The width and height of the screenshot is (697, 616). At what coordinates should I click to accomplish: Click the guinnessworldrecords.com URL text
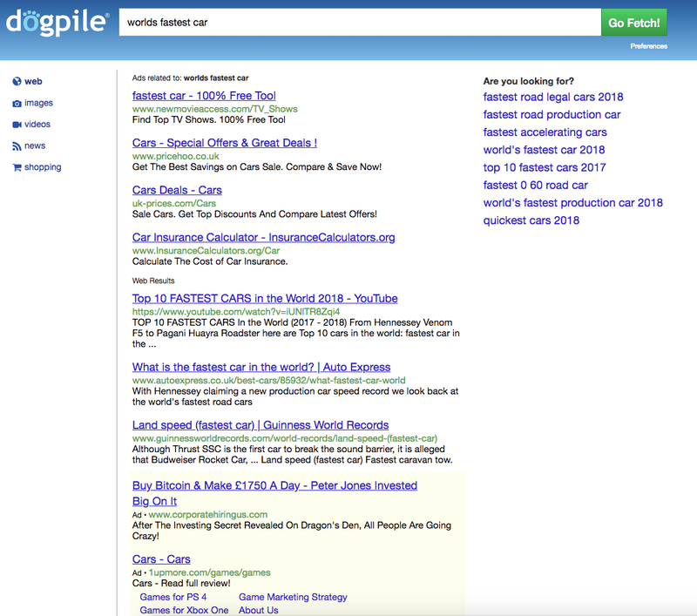pos(285,438)
